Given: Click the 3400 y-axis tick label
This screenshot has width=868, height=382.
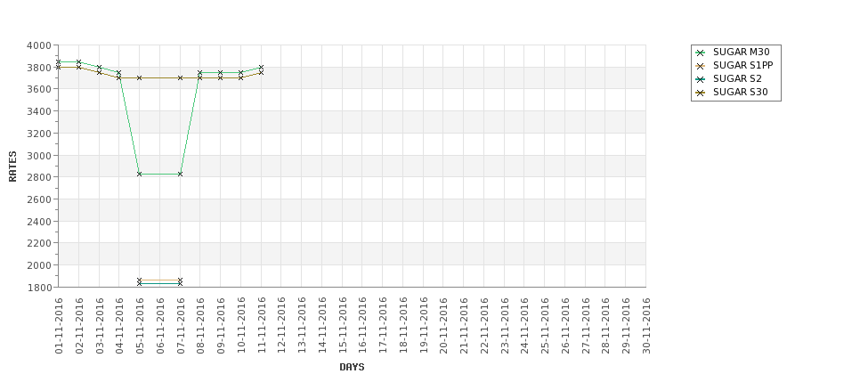Looking at the screenshot, I should [39, 111].
